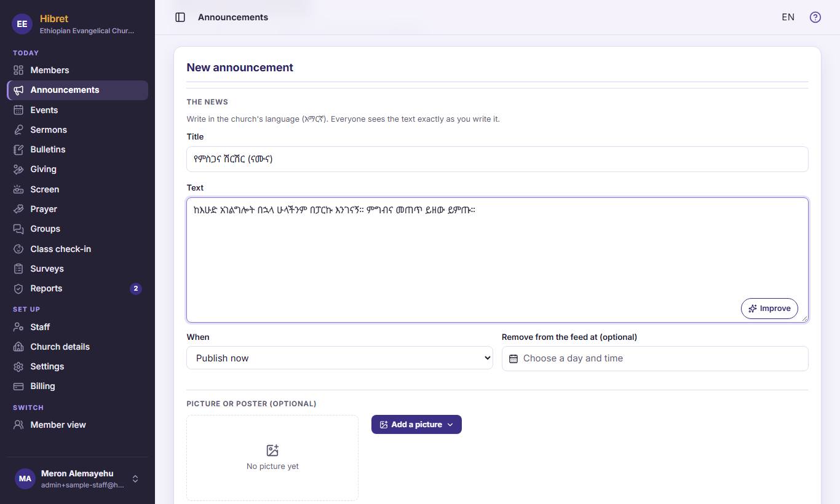Click the gear icon beside Settings

pyautogui.click(x=18, y=366)
